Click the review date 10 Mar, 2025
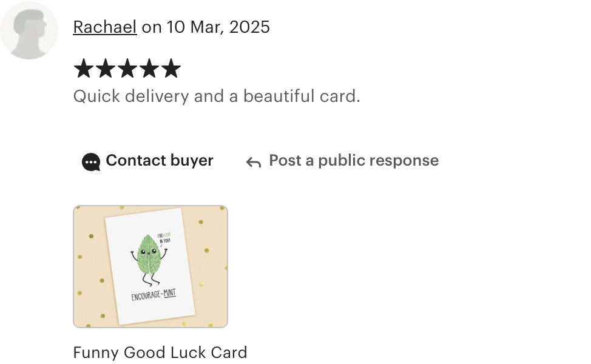The height and width of the screenshot is (364, 591). point(218,27)
